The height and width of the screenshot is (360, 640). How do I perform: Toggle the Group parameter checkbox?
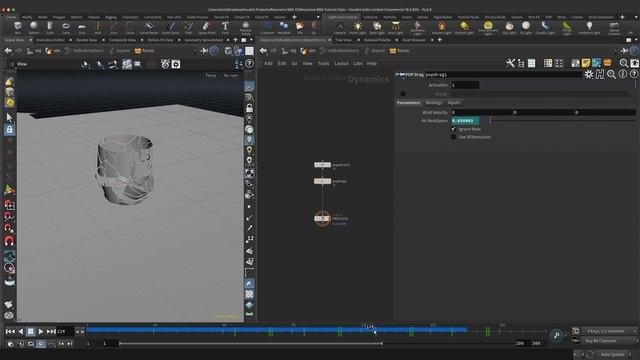[403, 94]
